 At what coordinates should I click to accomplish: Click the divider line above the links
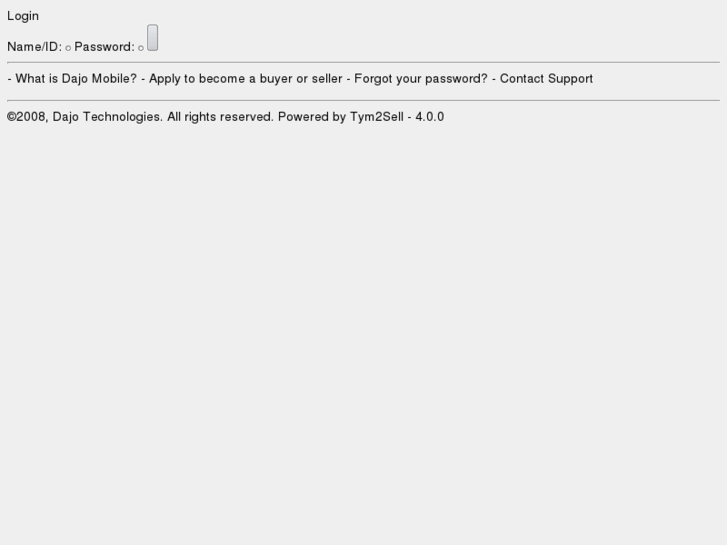(x=363, y=63)
